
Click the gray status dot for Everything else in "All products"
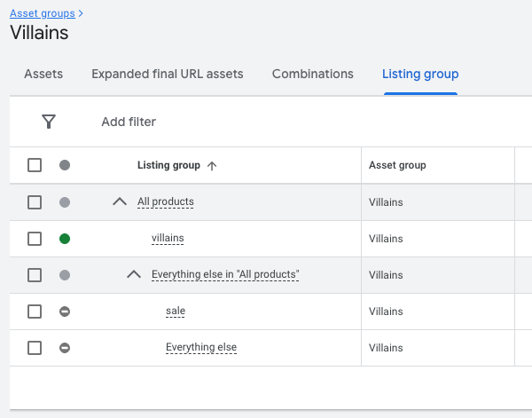point(65,275)
